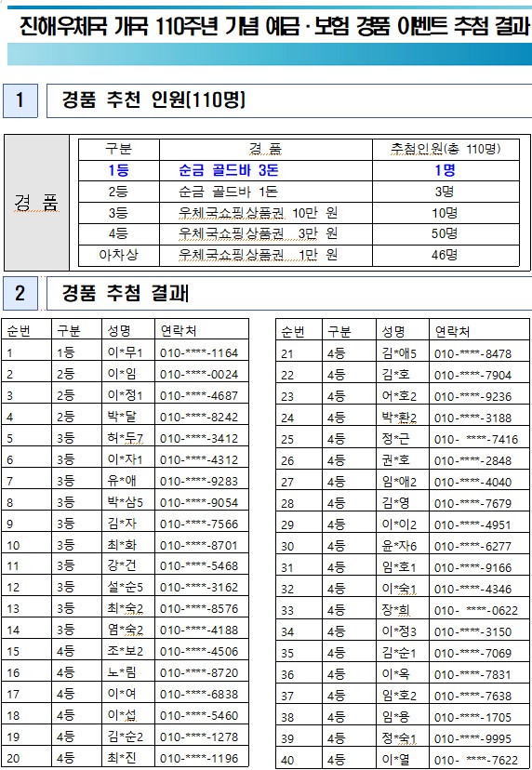Click phone number '010-****-1196'

199,759
